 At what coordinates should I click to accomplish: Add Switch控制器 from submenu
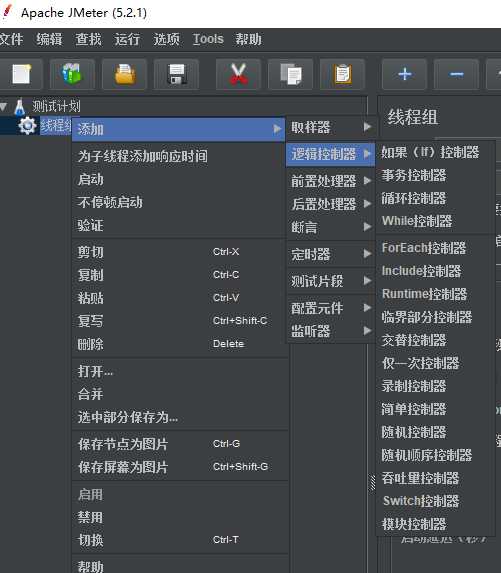click(x=435, y=501)
